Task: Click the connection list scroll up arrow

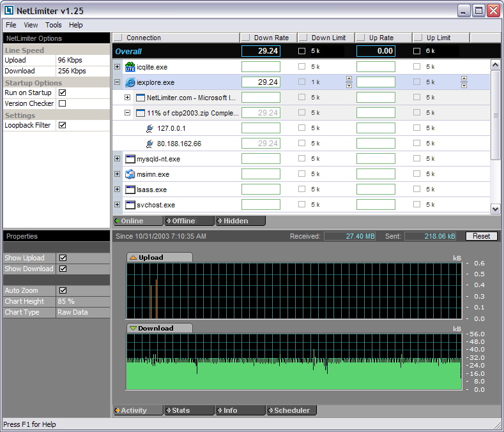Action: click(495, 65)
